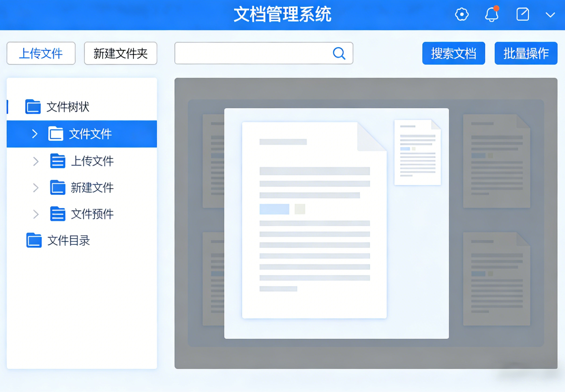Expand the 上传文件 tree node chevron

[36, 161]
